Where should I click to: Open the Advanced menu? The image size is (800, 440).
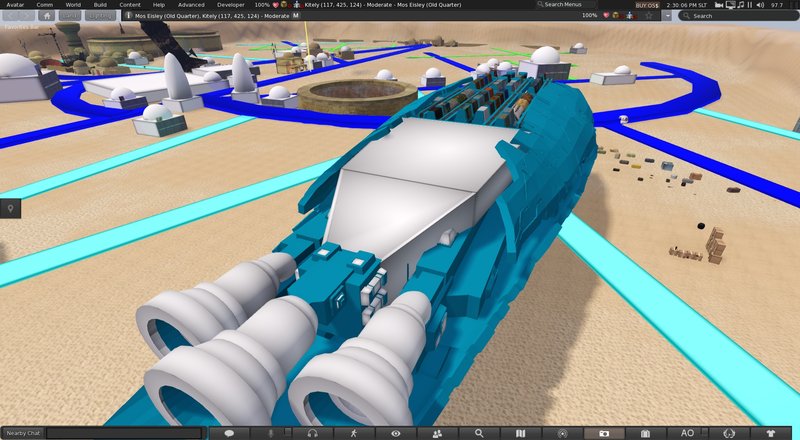pyautogui.click(x=191, y=5)
